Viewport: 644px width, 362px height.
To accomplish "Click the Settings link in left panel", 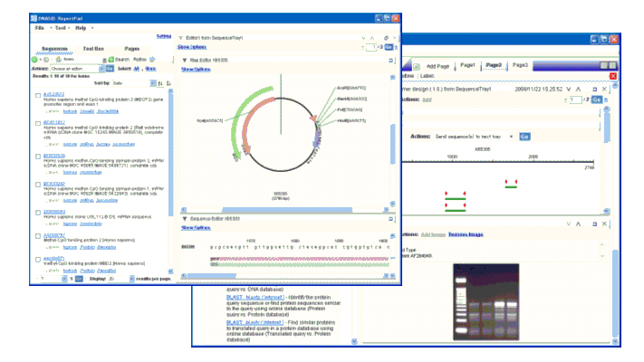I will pyautogui.click(x=163, y=36).
